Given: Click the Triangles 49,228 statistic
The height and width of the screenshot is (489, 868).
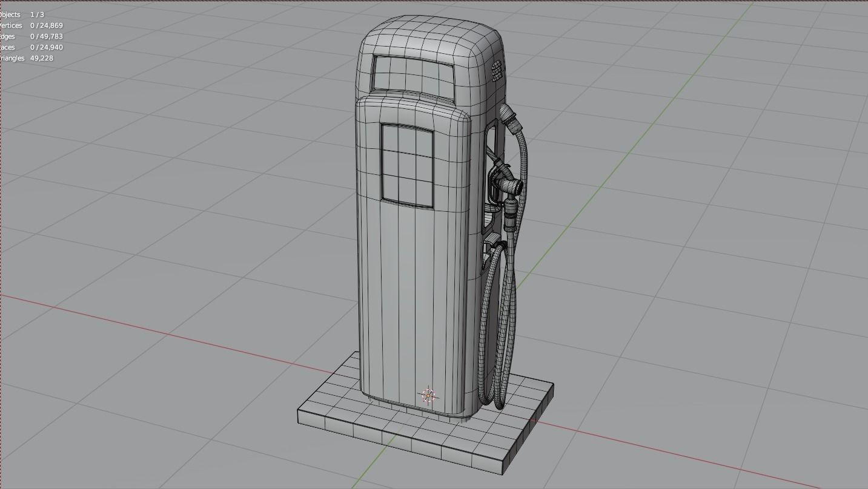Looking at the screenshot, I should click(x=27, y=58).
